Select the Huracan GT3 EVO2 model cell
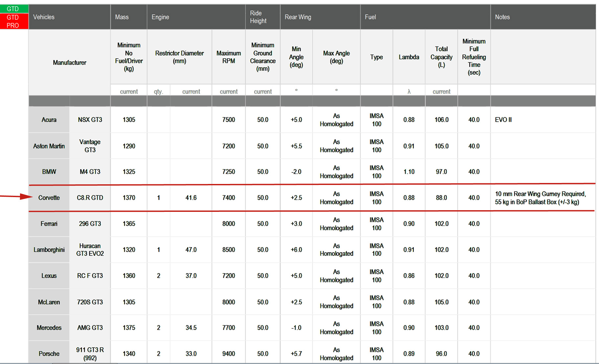This screenshot has width=599, height=364. (x=90, y=250)
